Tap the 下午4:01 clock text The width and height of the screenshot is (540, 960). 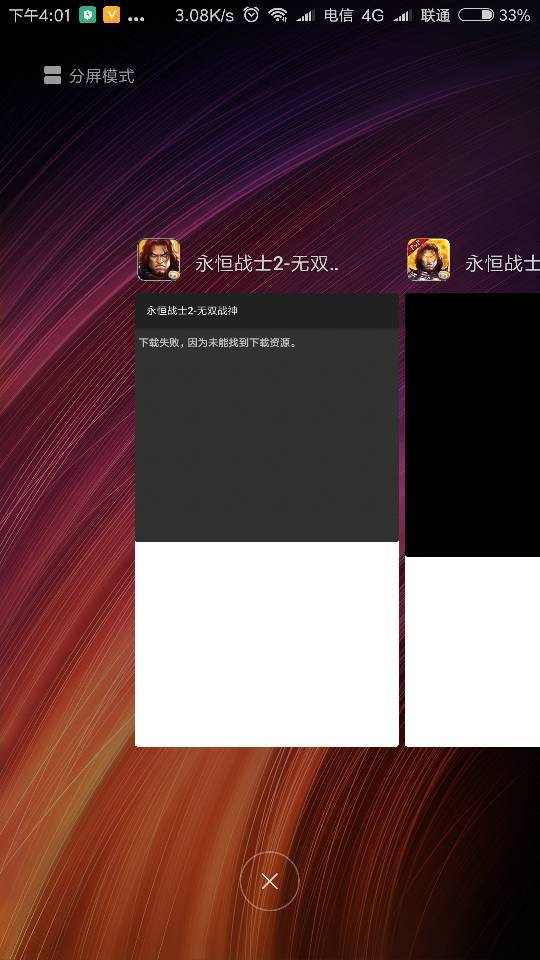[40, 15]
